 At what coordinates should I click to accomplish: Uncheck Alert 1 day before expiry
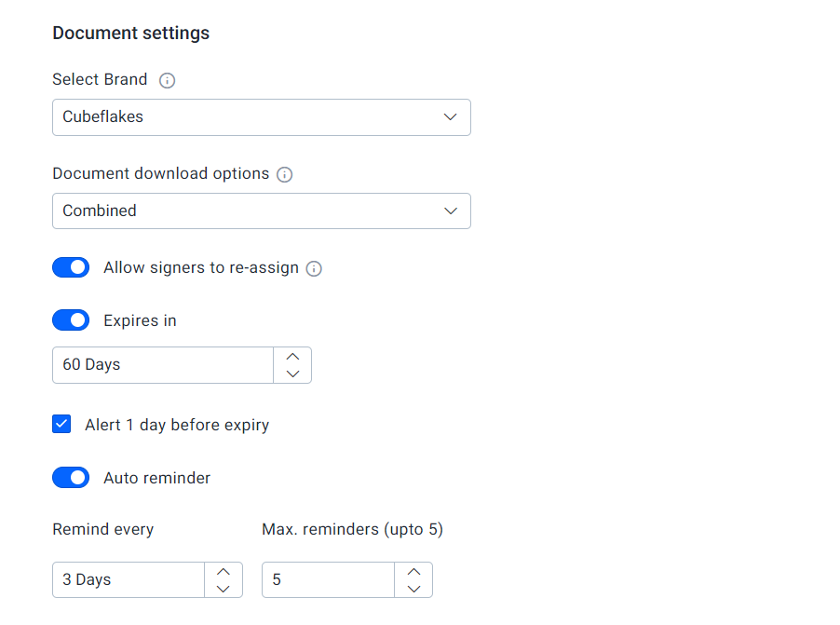(61, 424)
